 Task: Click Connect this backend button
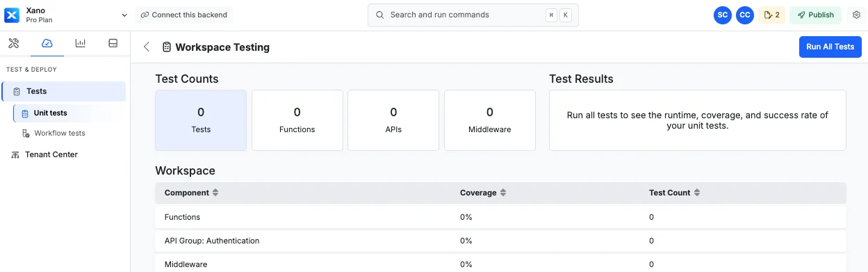183,15
